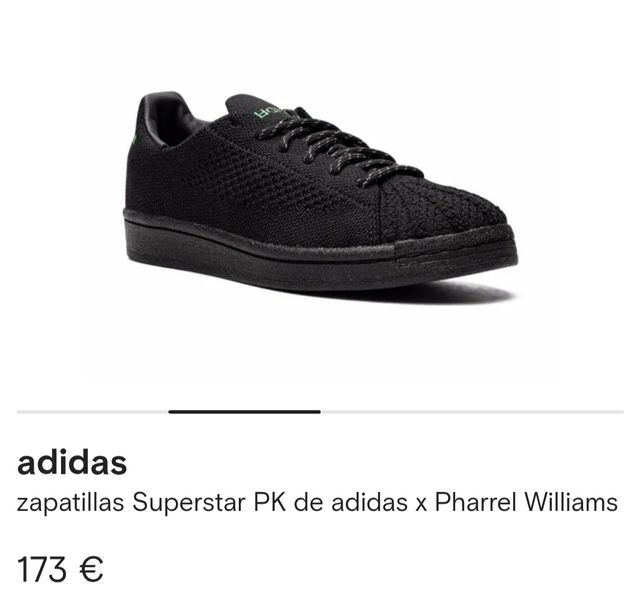The height and width of the screenshot is (609, 640).
Task: Click the word Superstar in the description
Action: click(189, 503)
